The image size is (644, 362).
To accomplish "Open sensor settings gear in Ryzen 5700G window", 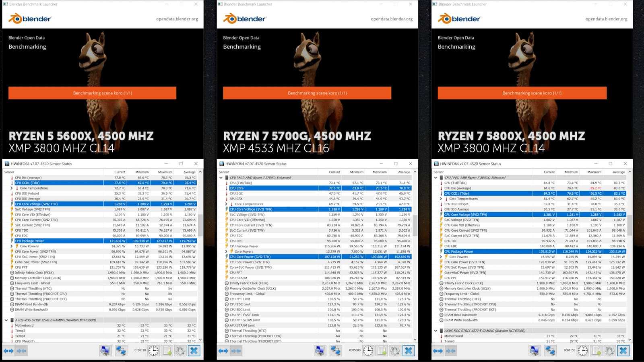I will [395, 351].
